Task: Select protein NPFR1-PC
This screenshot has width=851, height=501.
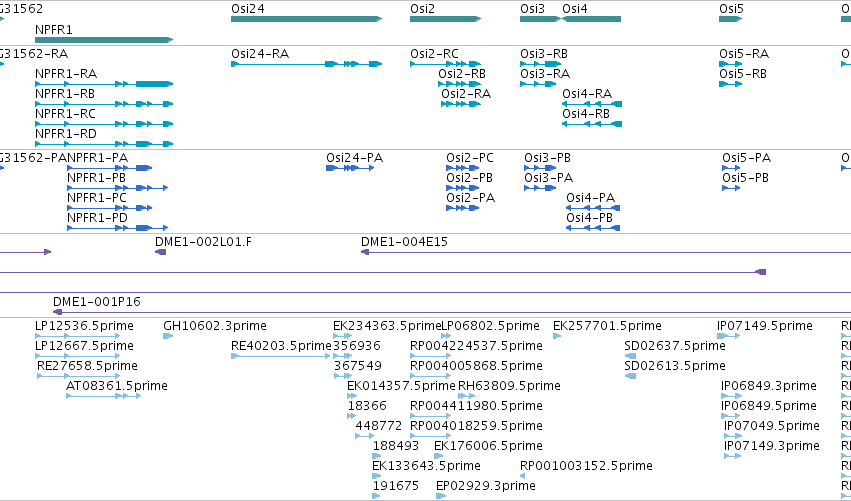Action: point(110,208)
